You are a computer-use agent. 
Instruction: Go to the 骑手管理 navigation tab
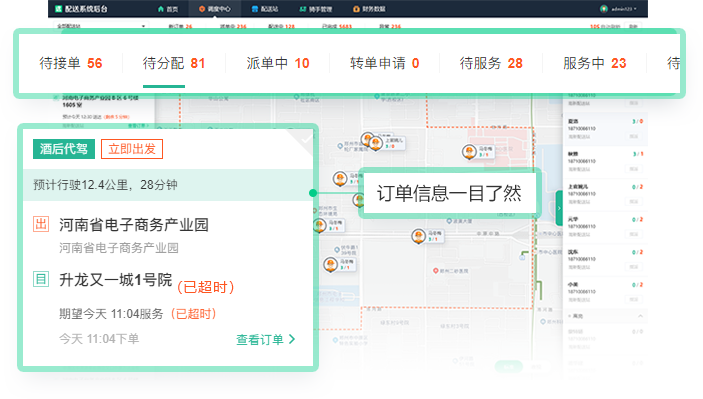pyautogui.click(x=316, y=9)
